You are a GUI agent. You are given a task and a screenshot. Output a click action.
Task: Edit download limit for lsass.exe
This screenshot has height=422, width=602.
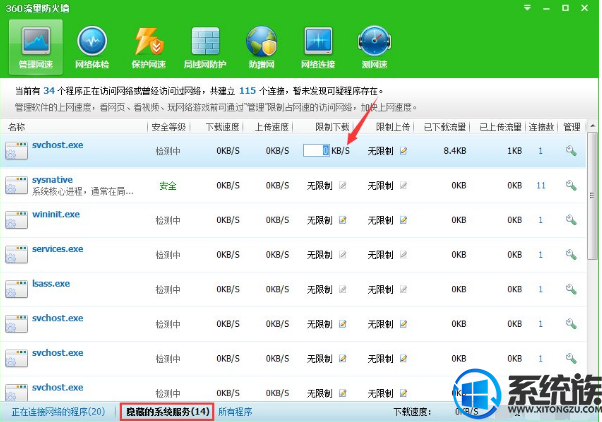(x=342, y=290)
